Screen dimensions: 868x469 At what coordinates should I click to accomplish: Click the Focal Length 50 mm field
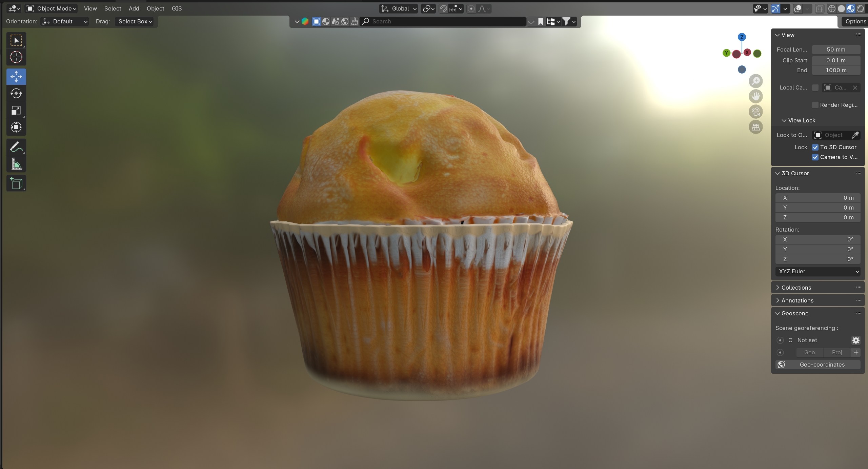835,50
